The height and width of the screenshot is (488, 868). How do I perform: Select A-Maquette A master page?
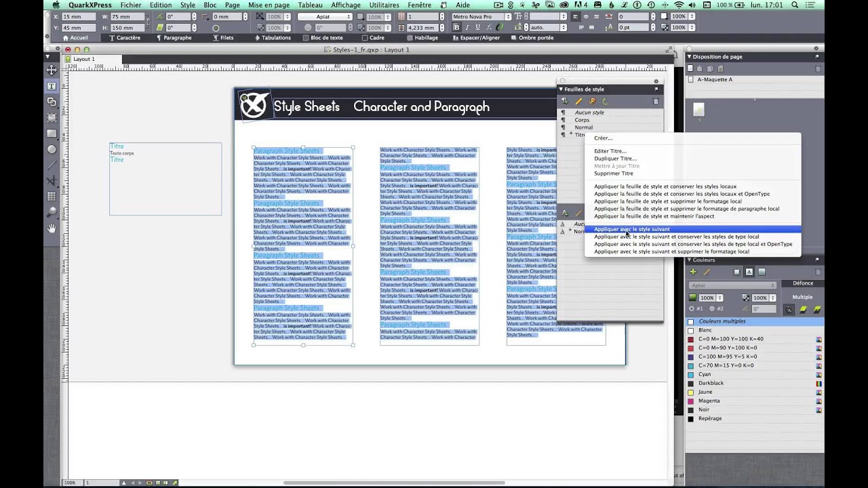[x=755, y=79]
